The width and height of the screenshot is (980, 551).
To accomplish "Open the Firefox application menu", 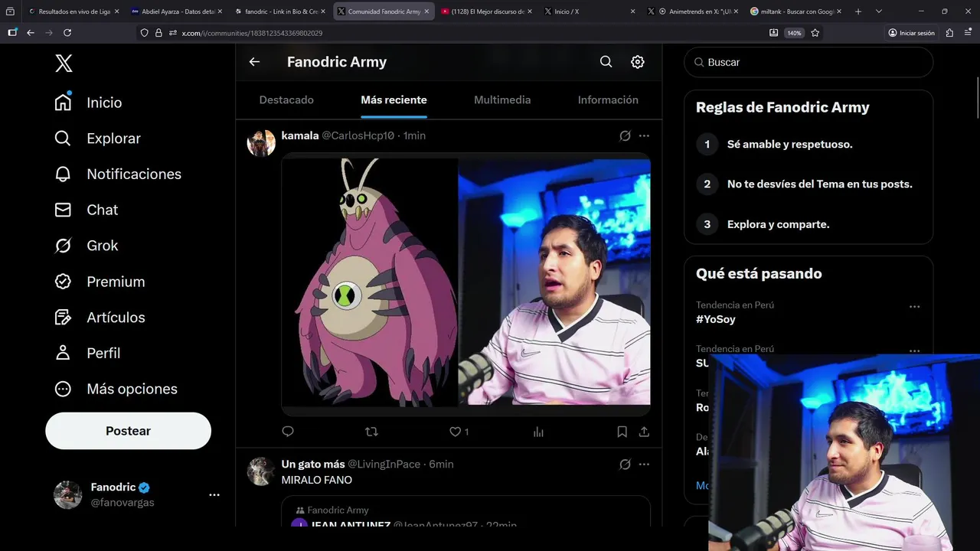I will tap(968, 33).
